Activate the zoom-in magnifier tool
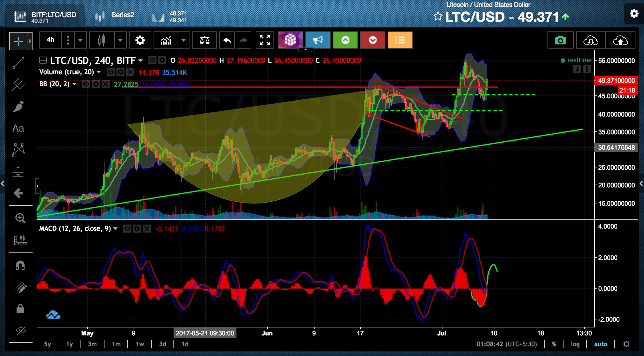 [20, 218]
